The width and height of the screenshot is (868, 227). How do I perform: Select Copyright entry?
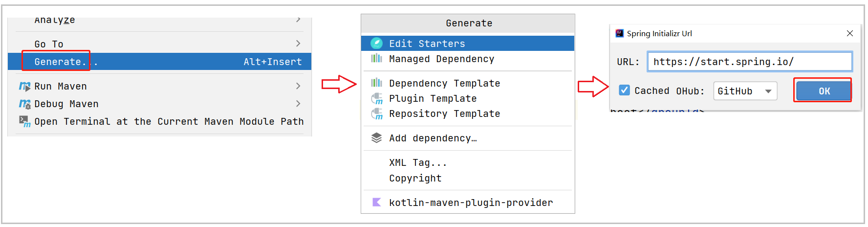468,178
